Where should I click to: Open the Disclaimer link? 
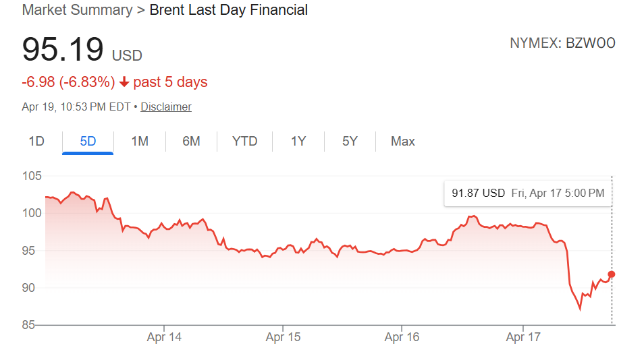point(166,107)
